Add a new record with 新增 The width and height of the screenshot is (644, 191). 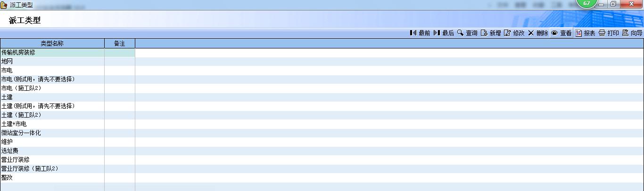coord(491,33)
